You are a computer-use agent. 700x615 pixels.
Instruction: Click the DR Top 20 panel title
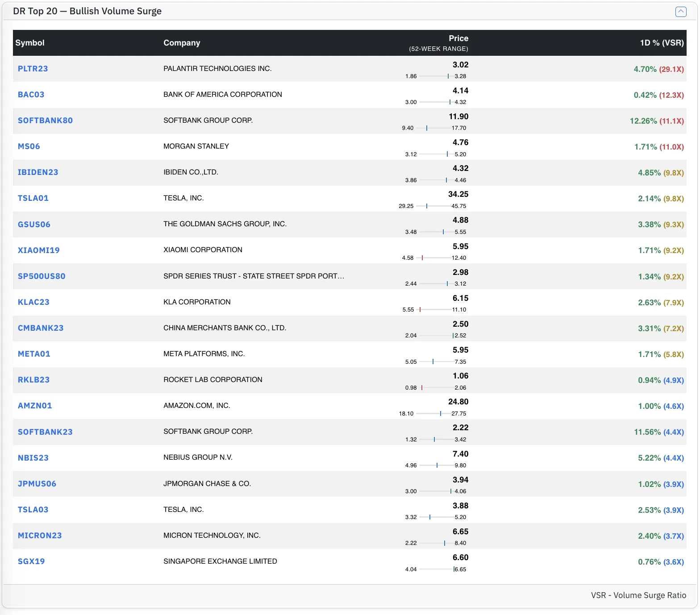pos(87,12)
